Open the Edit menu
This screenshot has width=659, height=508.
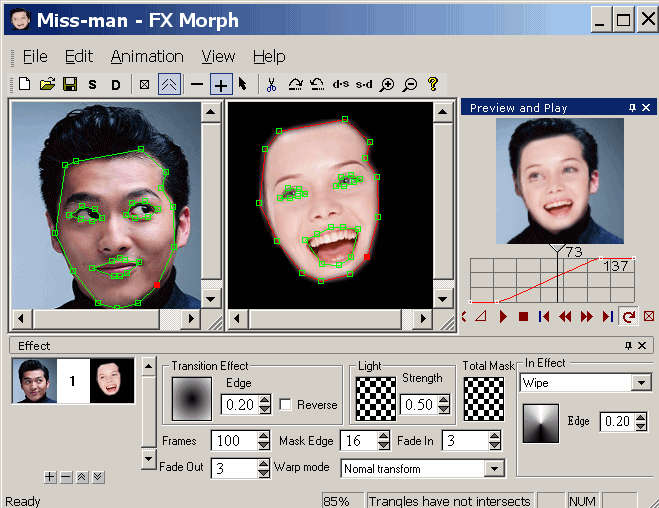[79, 56]
